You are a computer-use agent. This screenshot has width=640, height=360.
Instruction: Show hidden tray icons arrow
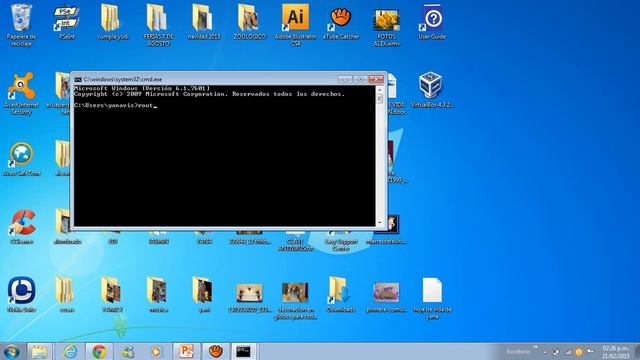(545, 352)
